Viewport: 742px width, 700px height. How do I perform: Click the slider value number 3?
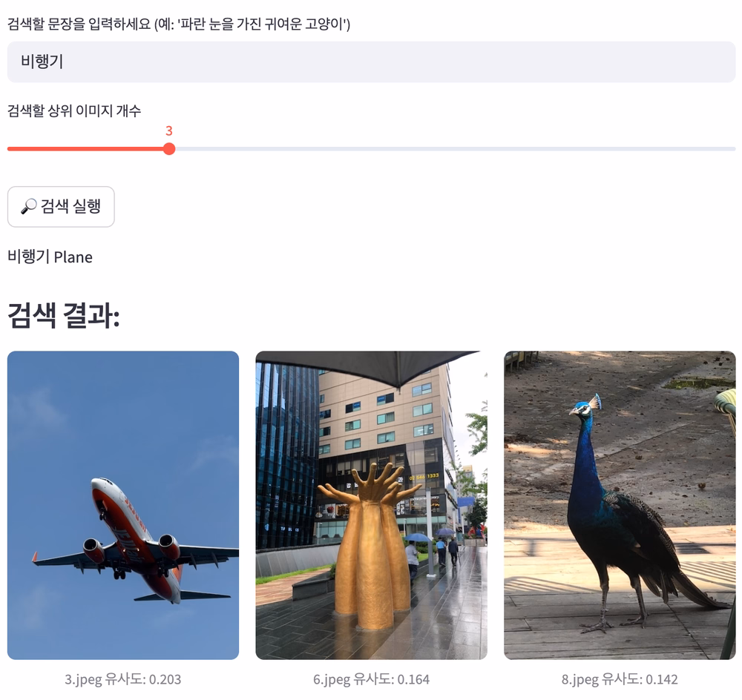(169, 131)
